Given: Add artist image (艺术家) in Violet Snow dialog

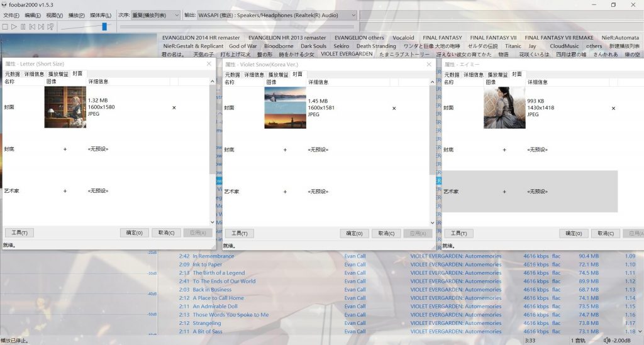Looking at the screenshot, I should [x=285, y=192].
